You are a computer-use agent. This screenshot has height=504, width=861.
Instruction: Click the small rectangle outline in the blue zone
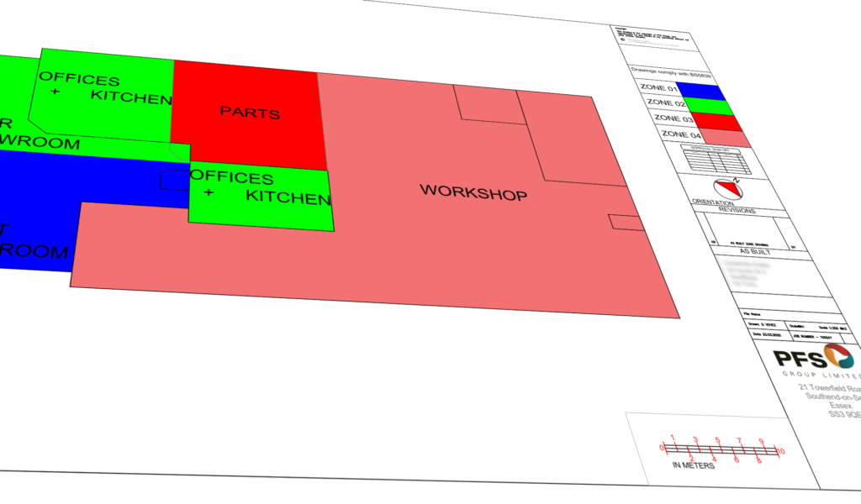(174, 179)
